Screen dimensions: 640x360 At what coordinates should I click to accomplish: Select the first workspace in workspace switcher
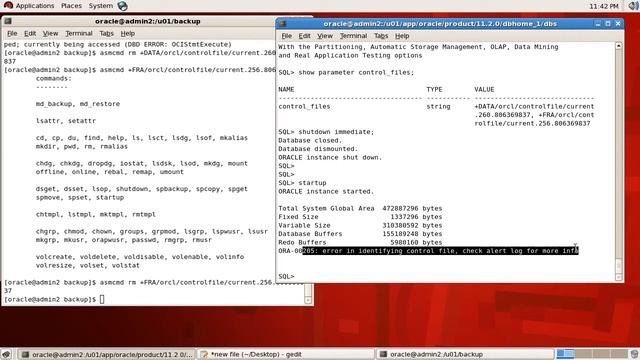click(565, 354)
